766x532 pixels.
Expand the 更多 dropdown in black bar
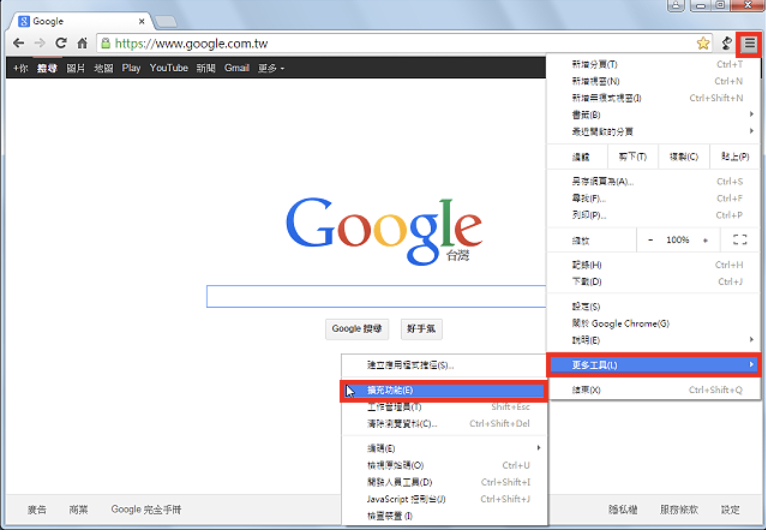(271, 68)
